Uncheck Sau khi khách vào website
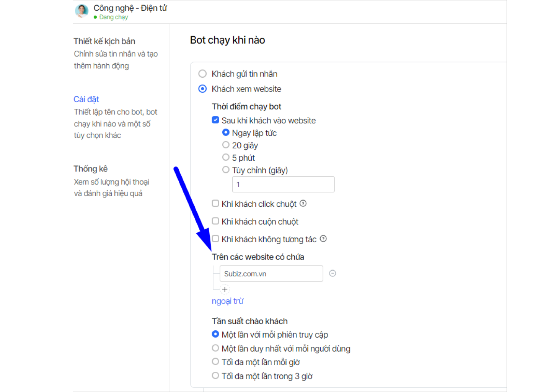Screen dimensions: 551x392 tap(215, 120)
